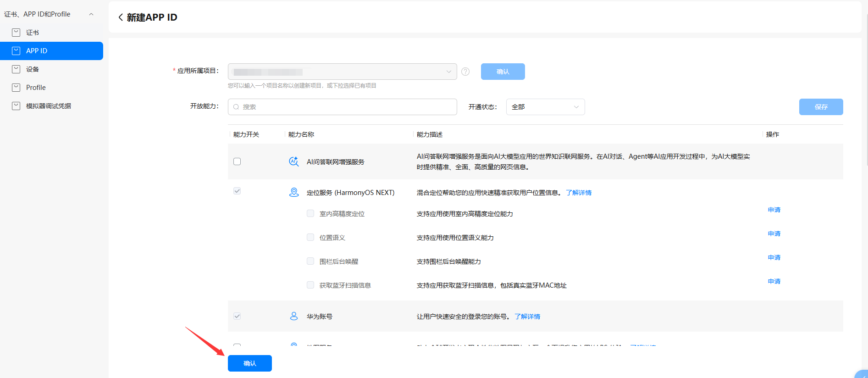Viewport: 868px width, 378px height.
Task: Open the 应用所属项目 dropdown
Action: tap(342, 72)
